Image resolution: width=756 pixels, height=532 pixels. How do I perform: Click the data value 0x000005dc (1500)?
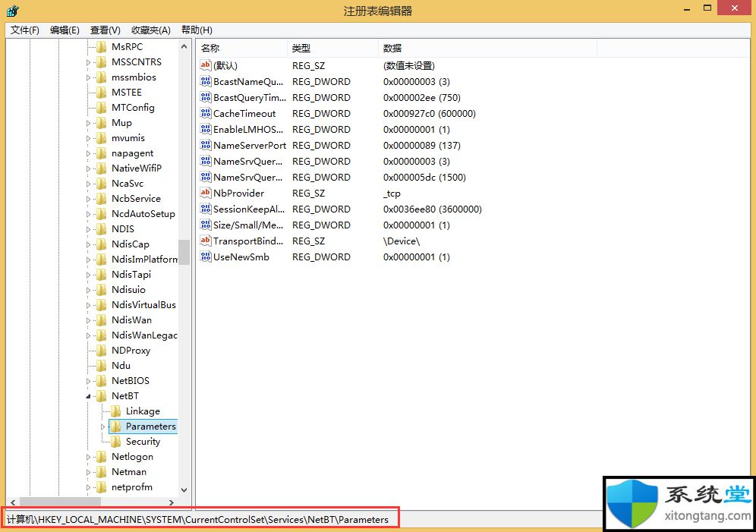424,177
